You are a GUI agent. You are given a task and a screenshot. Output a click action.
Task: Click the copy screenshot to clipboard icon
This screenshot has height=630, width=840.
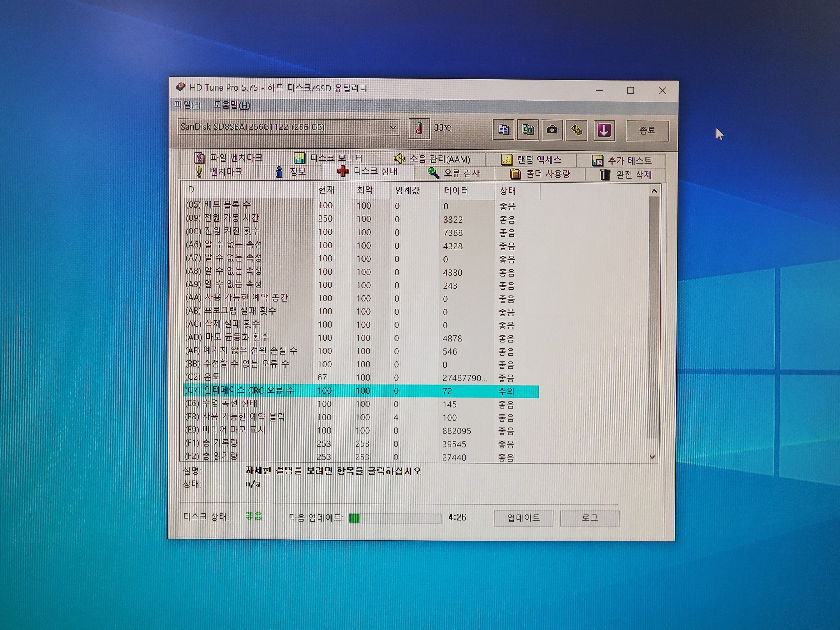[528, 130]
